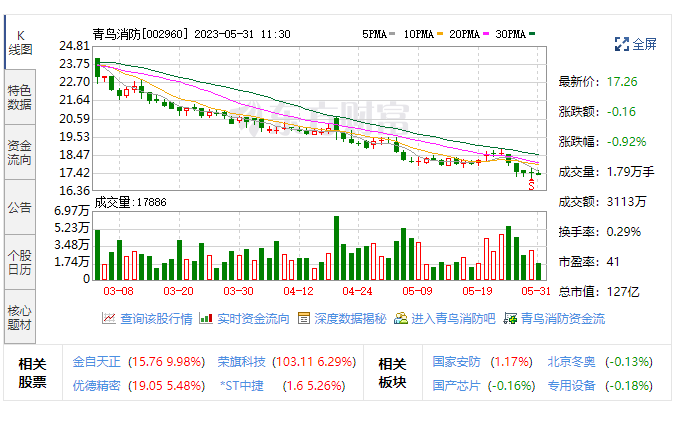Screen dimensions: 678x421
Task: Open related sector 北京冬奥
Action: tap(572, 361)
